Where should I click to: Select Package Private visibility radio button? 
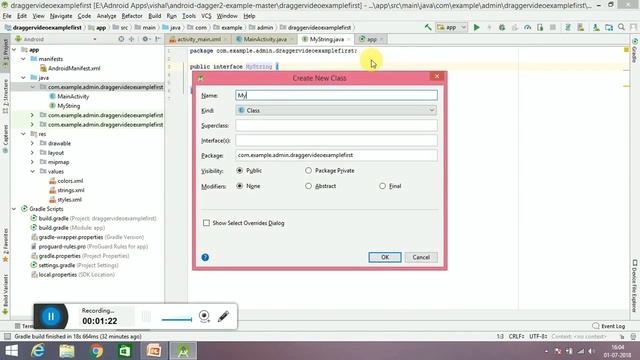tap(308, 171)
